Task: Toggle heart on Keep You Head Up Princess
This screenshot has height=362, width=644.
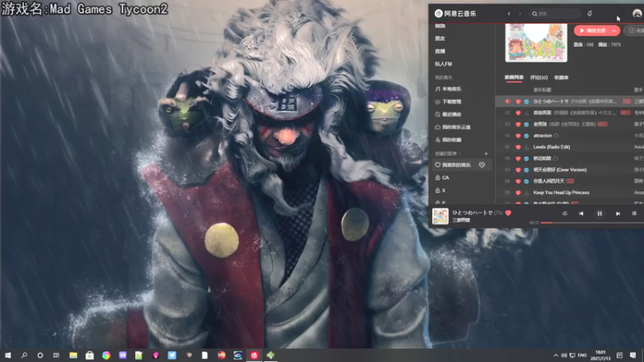Action: [518, 192]
